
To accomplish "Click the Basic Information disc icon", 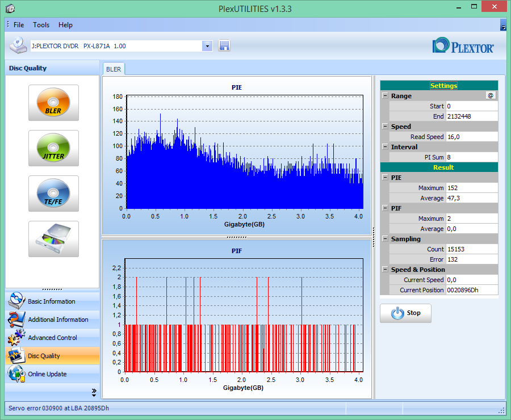I will 16,301.
